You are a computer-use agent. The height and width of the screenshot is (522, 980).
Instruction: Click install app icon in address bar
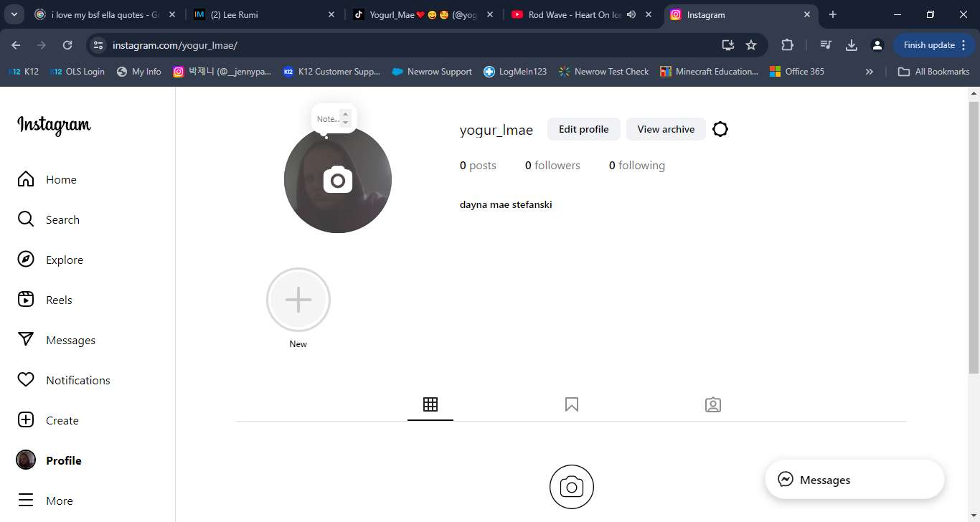pyautogui.click(x=728, y=45)
